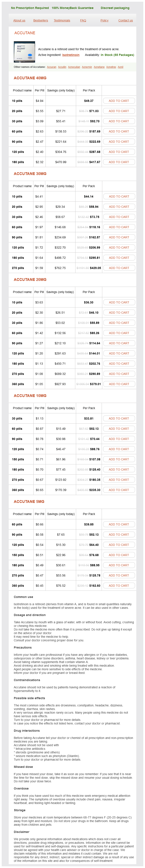Viewport: 145px width, 868px height.
Task: Go to the Testimonials page
Action: click(x=62, y=21)
